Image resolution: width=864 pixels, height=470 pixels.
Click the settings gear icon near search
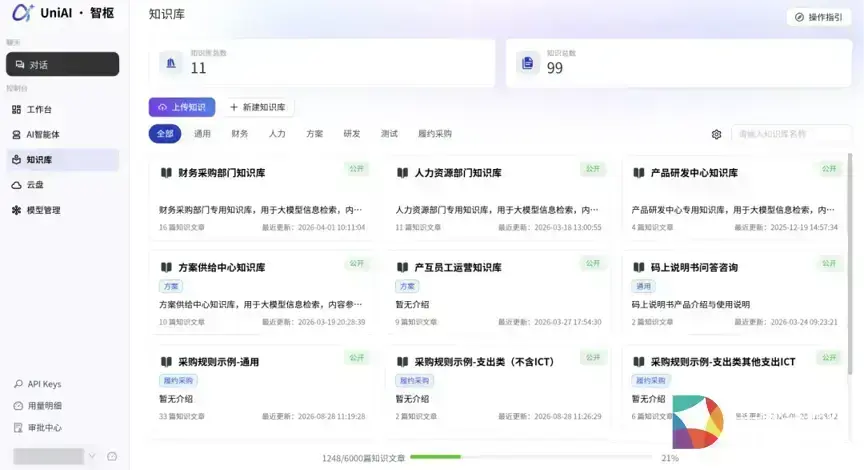[716, 134]
